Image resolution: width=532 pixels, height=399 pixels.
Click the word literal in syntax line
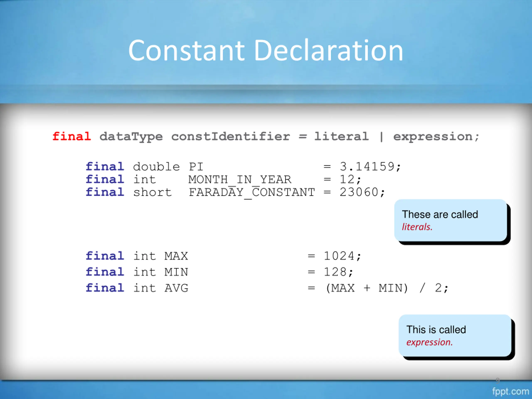tap(341, 136)
